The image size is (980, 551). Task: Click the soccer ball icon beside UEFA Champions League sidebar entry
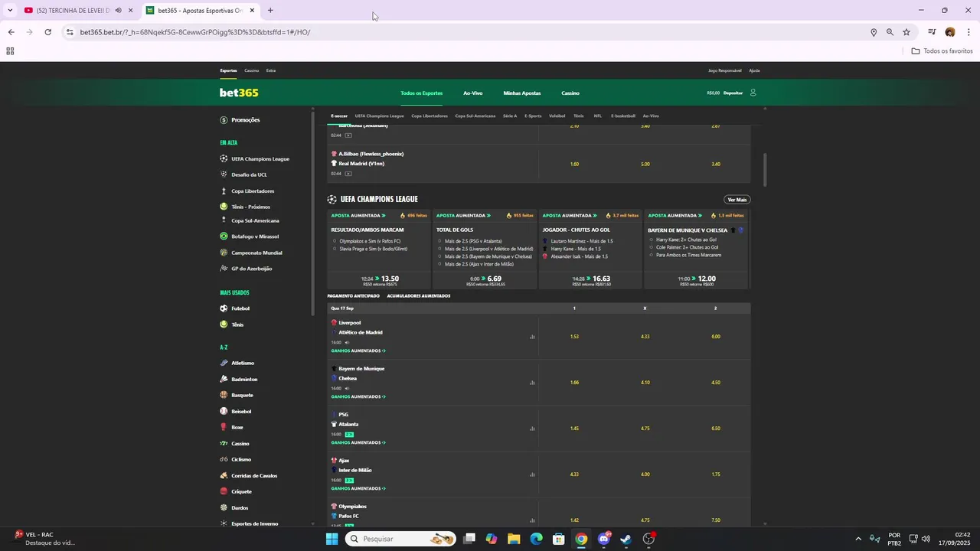click(x=224, y=158)
